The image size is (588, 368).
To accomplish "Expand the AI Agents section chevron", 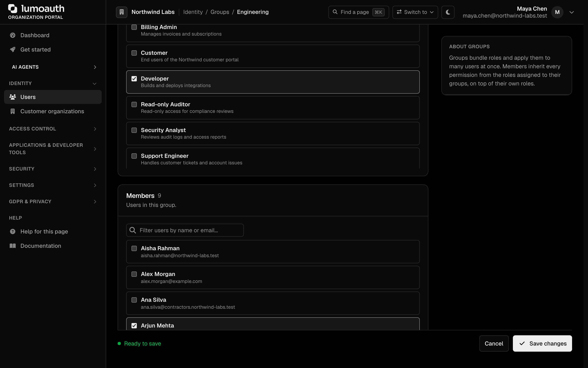I will [x=95, y=67].
